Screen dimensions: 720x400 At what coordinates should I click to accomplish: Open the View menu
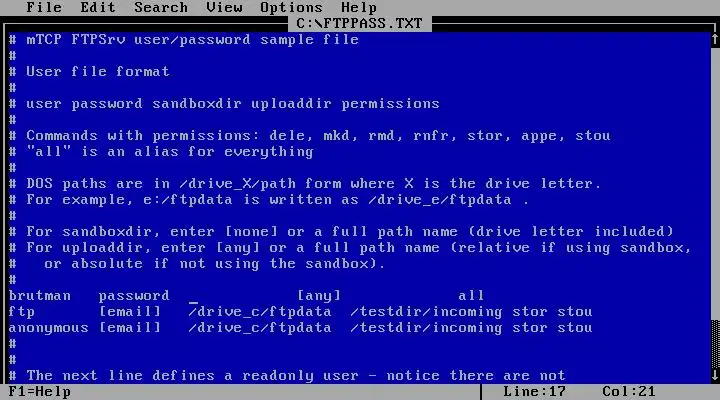point(224,7)
